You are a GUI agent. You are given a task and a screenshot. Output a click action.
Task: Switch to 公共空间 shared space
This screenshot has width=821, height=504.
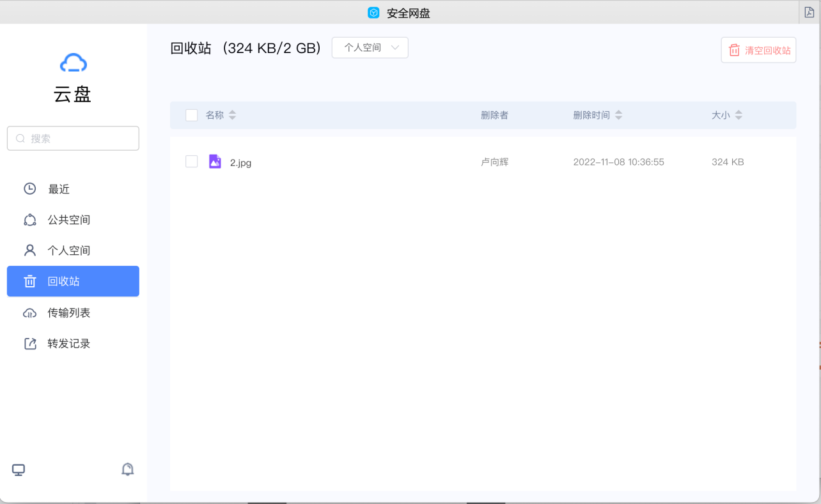click(69, 219)
